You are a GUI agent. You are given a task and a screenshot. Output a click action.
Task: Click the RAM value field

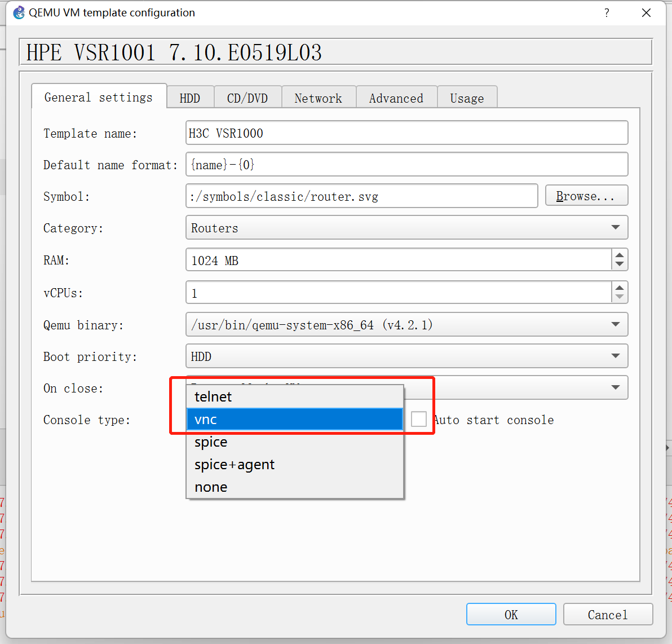click(399, 260)
